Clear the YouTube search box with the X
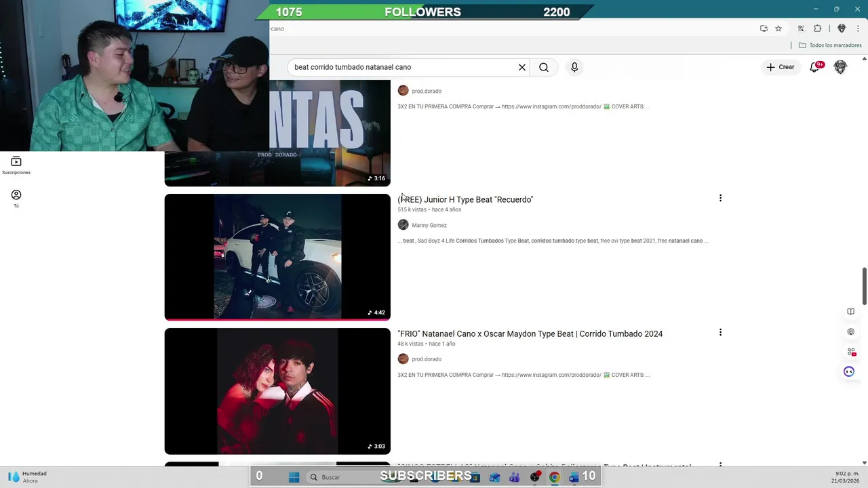 (x=522, y=67)
